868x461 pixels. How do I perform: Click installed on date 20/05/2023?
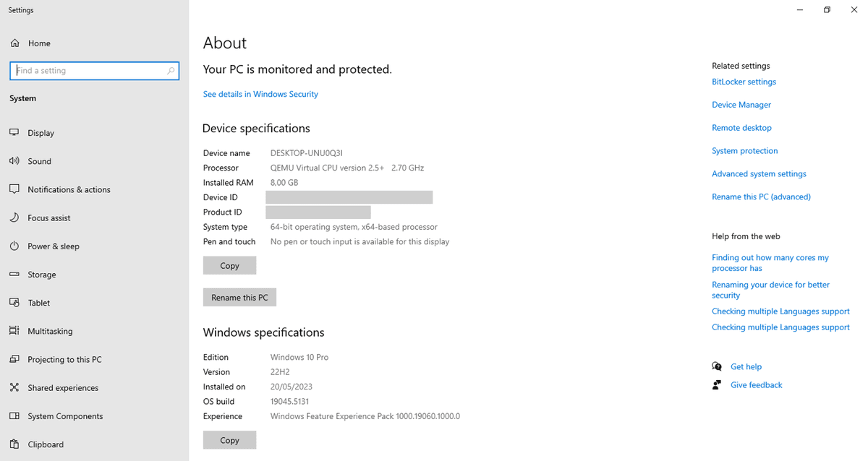(x=292, y=387)
